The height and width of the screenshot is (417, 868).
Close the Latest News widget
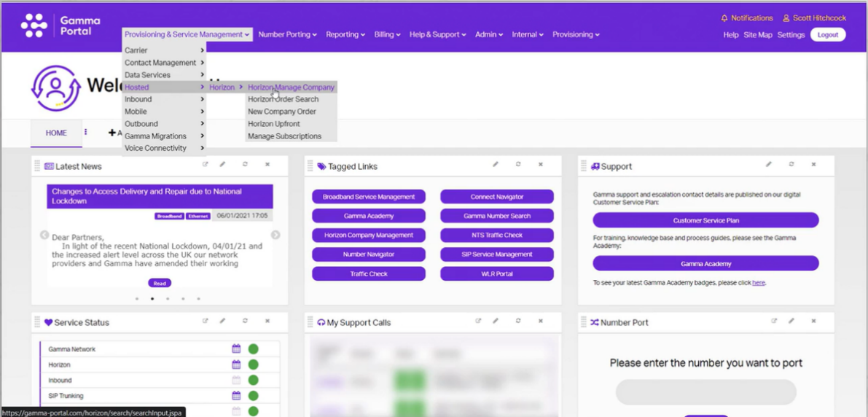coord(267,165)
